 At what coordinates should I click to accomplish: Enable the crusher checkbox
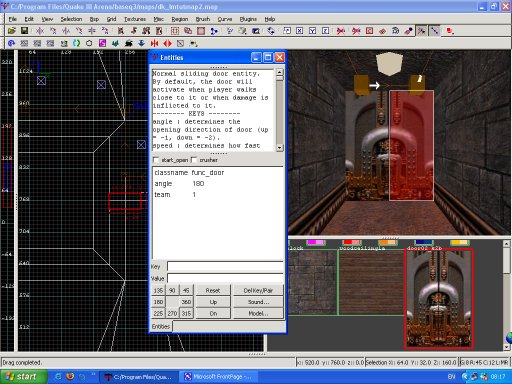194,160
